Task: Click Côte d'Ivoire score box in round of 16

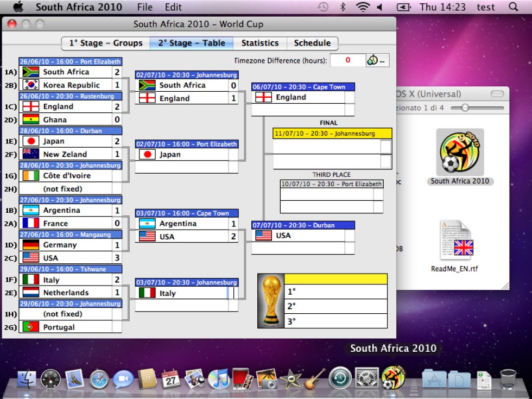Action: point(117,176)
